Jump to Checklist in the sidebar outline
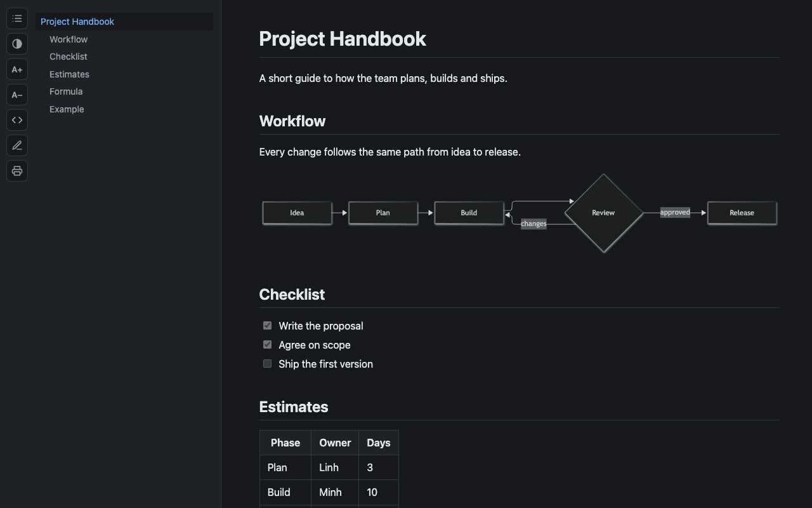Viewport: 812px width, 508px height. click(x=68, y=57)
